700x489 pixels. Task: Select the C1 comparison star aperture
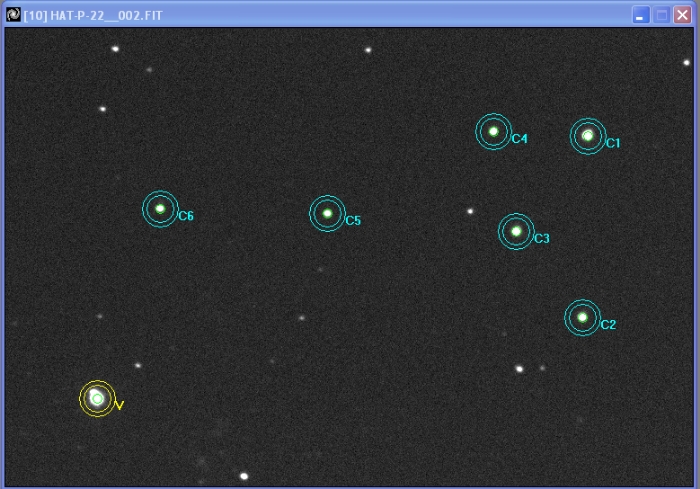[588, 136]
